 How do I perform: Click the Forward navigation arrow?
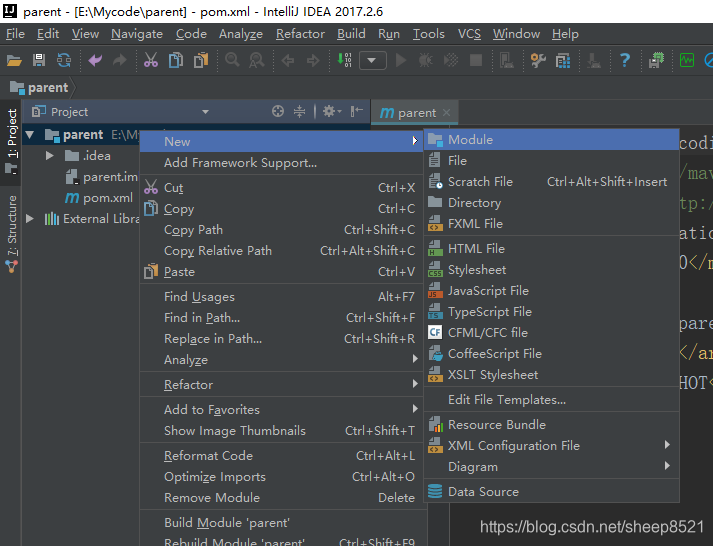click(313, 60)
